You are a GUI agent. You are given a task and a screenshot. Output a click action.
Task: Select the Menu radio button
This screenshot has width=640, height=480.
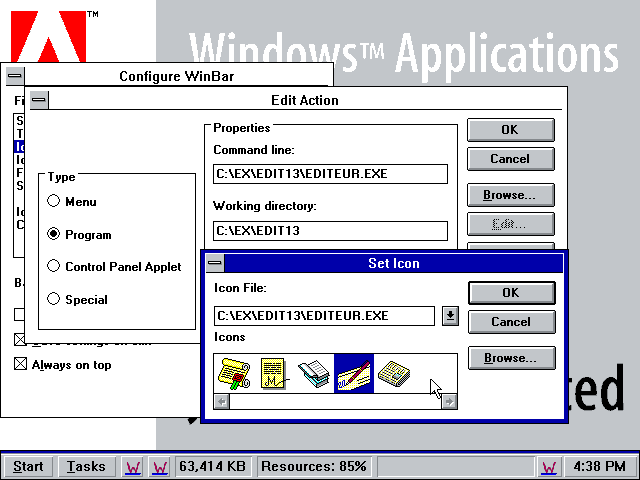pos(54,202)
